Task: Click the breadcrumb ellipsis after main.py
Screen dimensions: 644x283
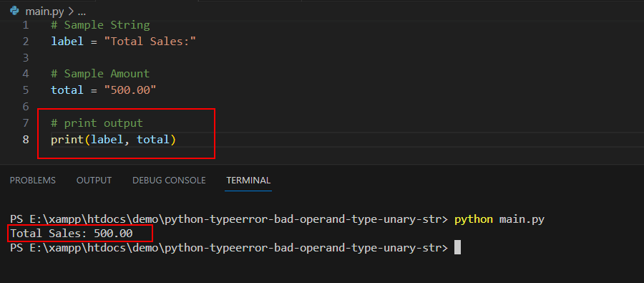Action: 81,11
